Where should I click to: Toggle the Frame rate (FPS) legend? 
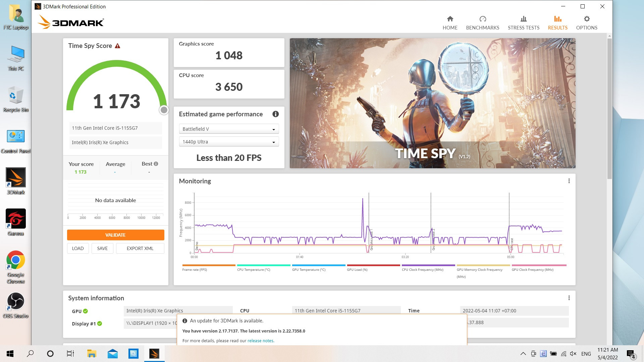[x=209, y=267]
